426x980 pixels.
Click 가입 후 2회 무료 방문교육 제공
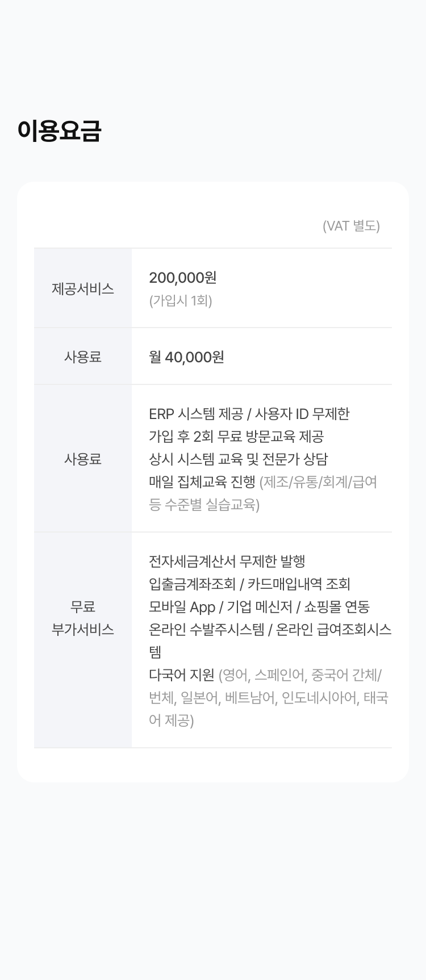236,437
